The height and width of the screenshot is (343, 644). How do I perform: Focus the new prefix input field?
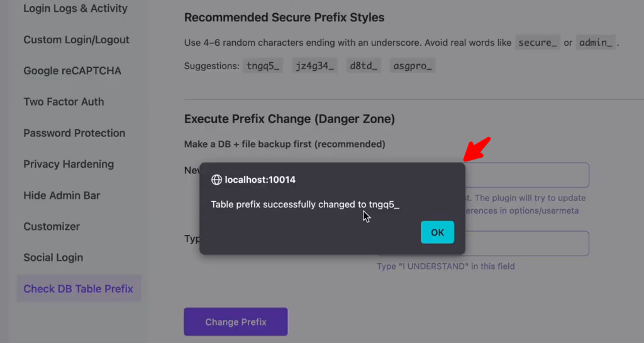[527, 175]
